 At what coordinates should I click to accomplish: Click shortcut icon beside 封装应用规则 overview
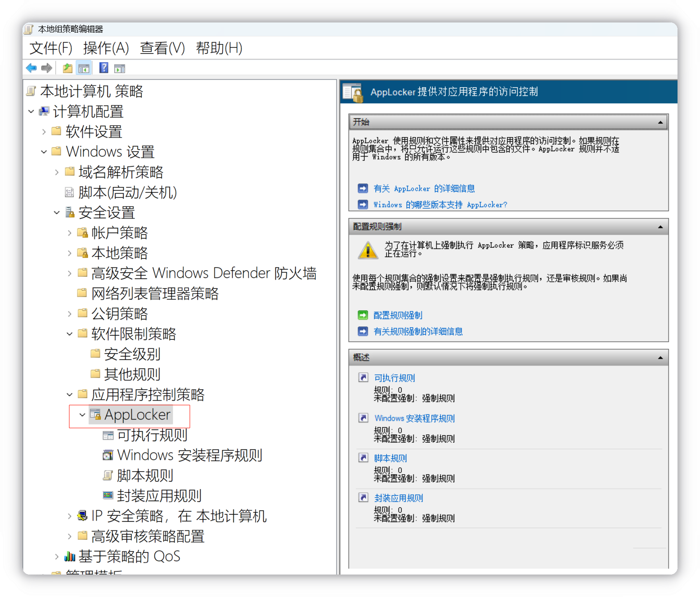(363, 497)
